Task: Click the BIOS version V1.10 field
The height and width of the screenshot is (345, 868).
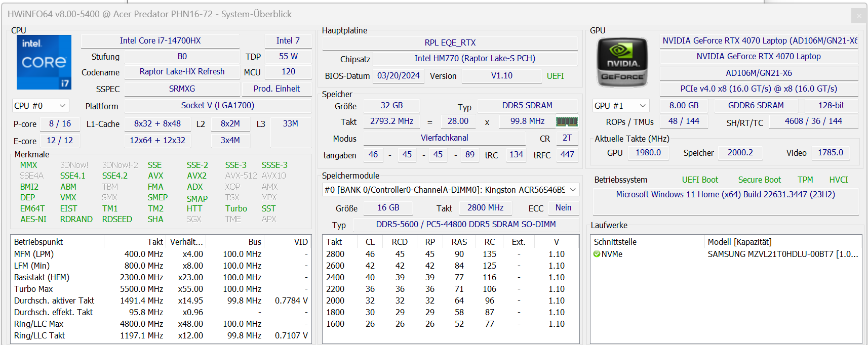Action: (x=502, y=75)
